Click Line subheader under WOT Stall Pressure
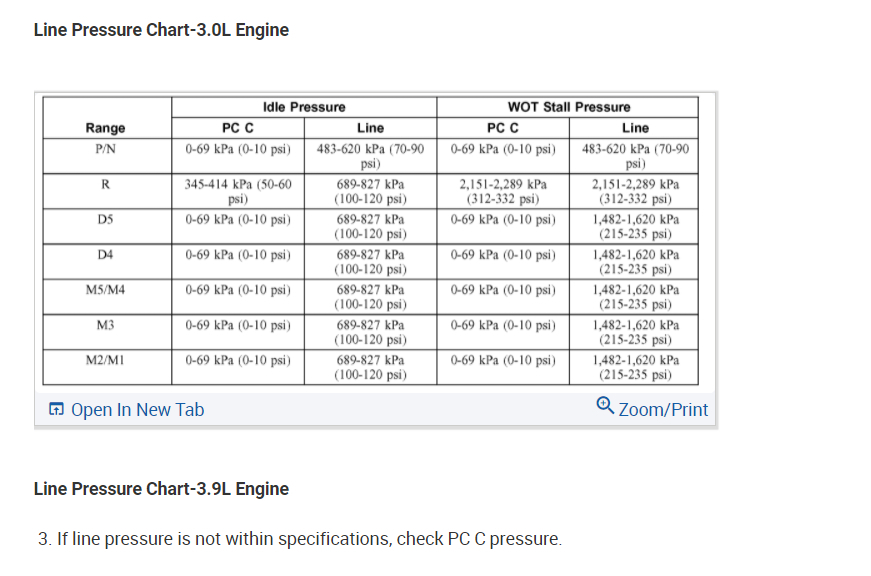This screenshot has height=576, width=871. pos(635,128)
